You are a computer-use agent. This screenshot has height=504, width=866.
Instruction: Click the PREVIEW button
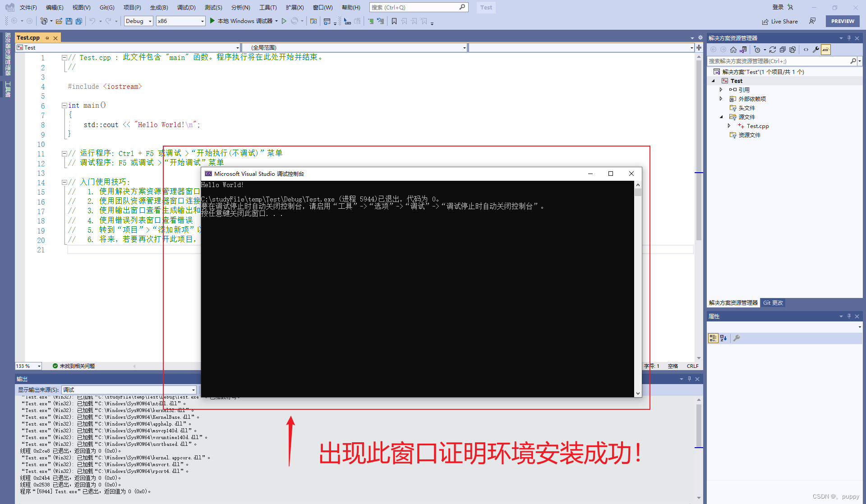pos(842,21)
